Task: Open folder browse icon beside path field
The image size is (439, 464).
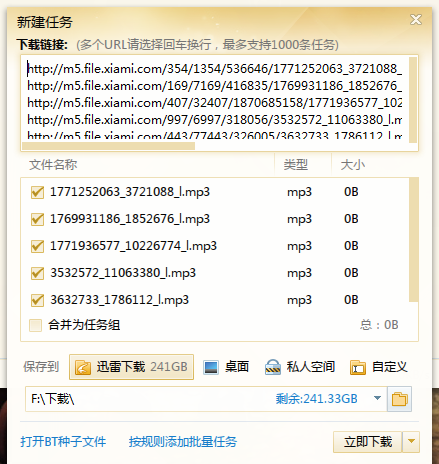Action: click(399, 399)
